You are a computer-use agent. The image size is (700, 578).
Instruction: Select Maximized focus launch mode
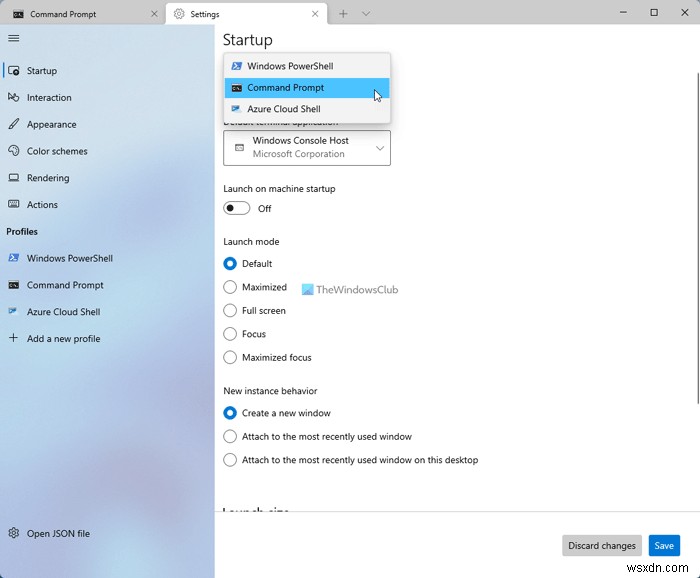pyautogui.click(x=230, y=357)
